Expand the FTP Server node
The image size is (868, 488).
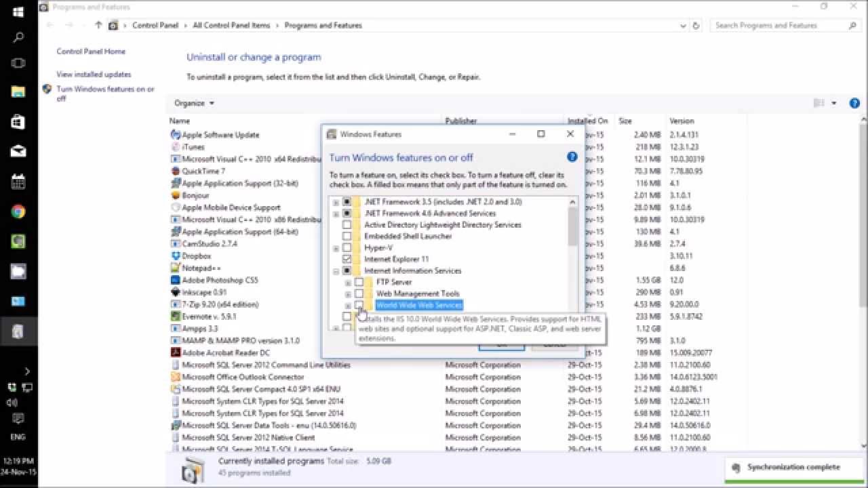pyautogui.click(x=348, y=283)
